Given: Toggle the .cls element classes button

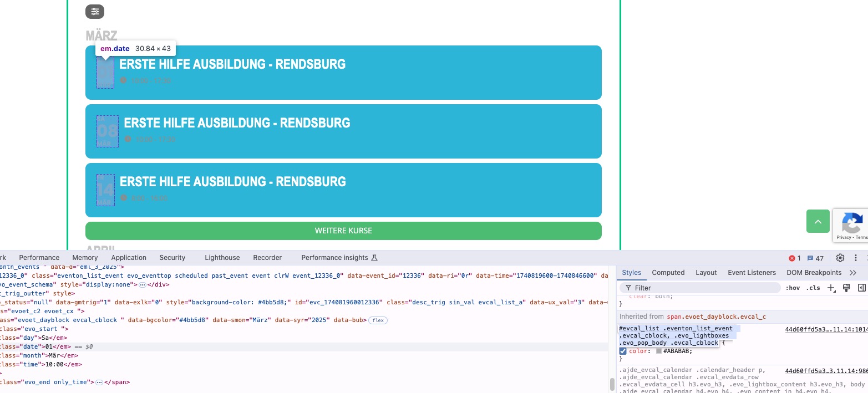Looking at the screenshot, I should point(813,288).
